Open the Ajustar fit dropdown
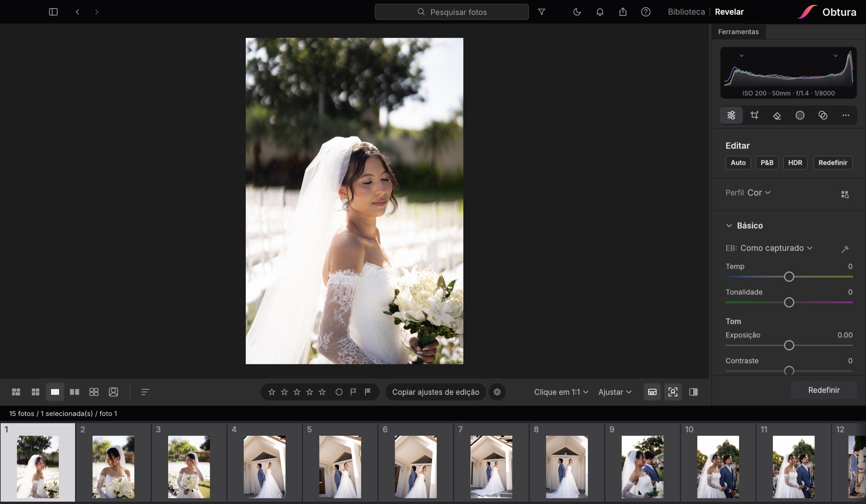 pyautogui.click(x=615, y=392)
